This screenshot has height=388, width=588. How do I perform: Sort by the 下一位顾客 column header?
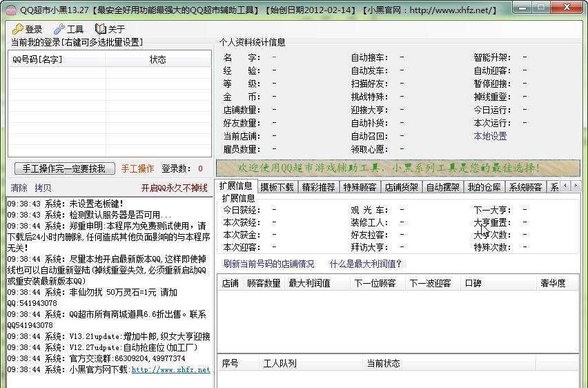tap(378, 283)
